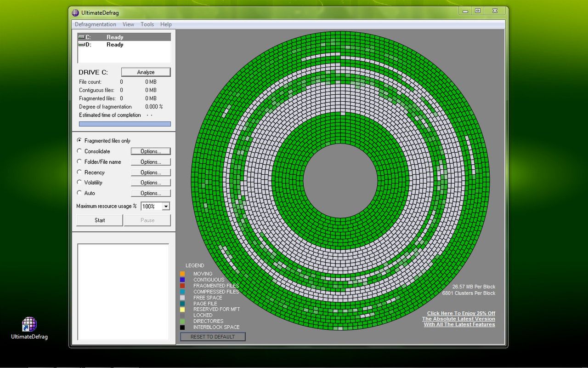This screenshot has width=588, height=368.
Task: Select Fragmented files only option
Action: pos(104,141)
